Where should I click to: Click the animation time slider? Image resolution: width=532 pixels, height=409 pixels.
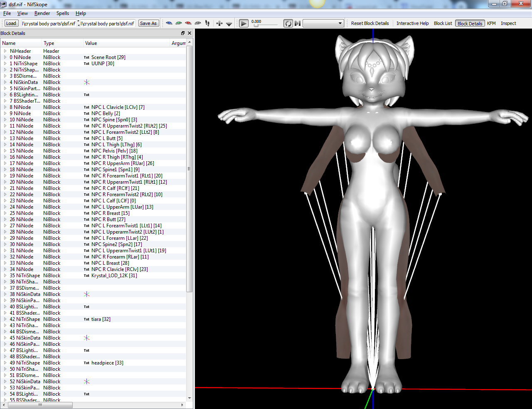(266, 25)
